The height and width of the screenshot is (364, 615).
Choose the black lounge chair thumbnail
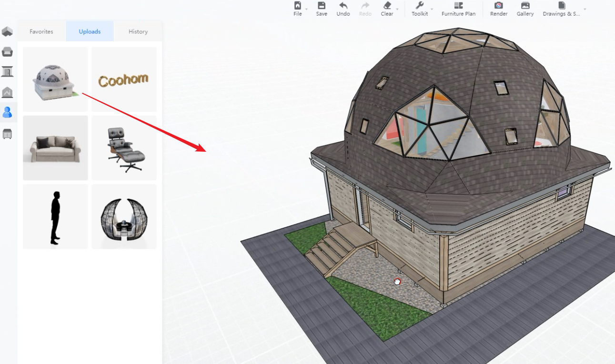coord(124,148)
